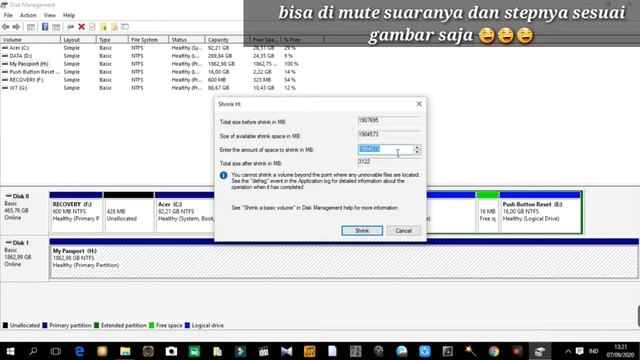
Task: Click Cancel in the Shrink H: dialog
Action: [x=403, y=231]
